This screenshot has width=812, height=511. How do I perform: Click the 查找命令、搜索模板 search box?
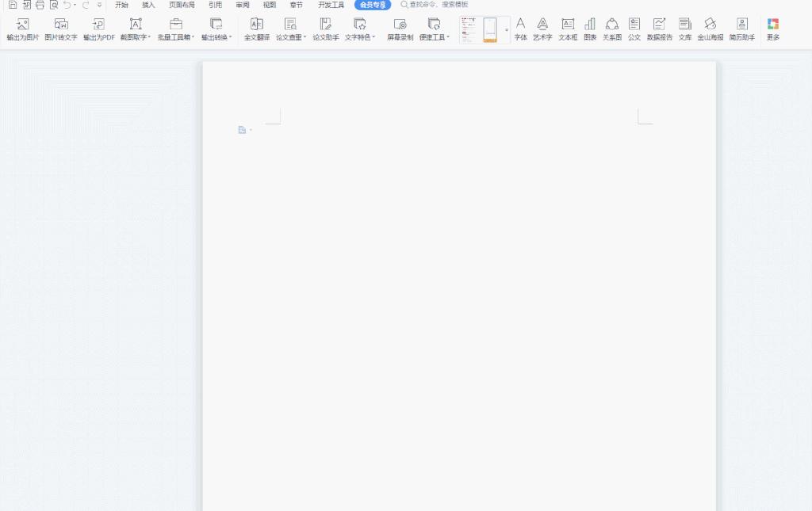[x=438, y=5]
